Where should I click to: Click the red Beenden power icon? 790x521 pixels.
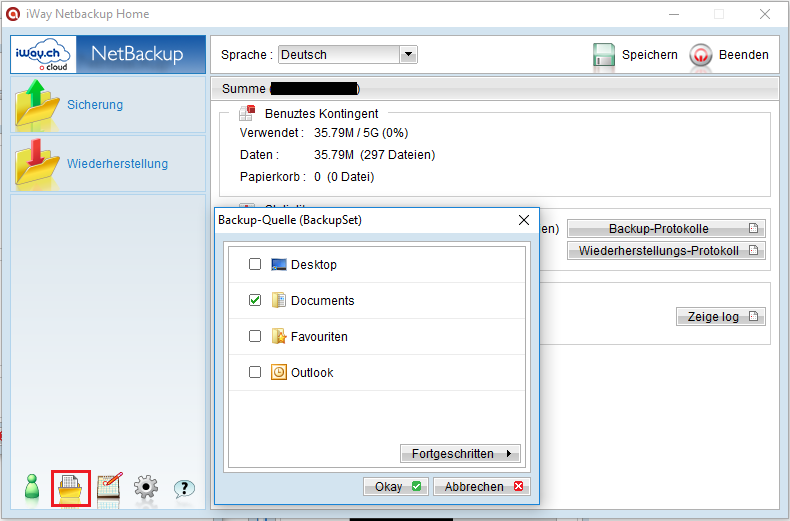click(x=701, y=55)
